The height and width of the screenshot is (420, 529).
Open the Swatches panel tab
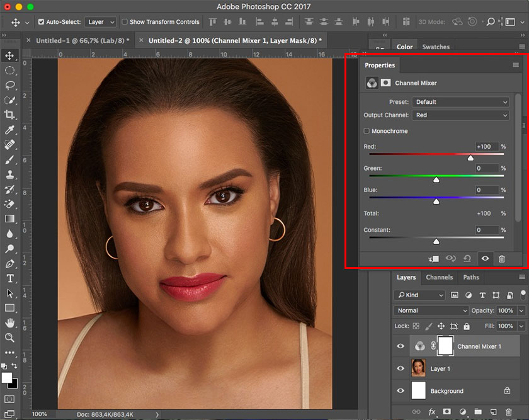[436, 47]
